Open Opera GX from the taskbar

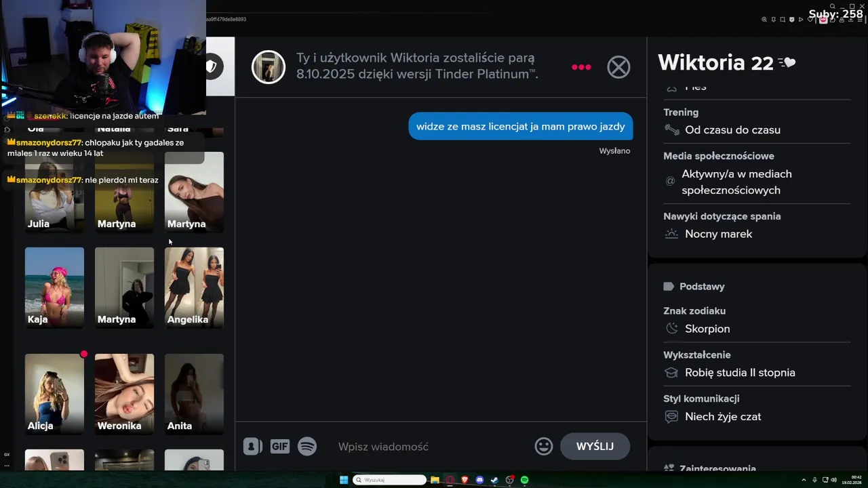(450, 480)
